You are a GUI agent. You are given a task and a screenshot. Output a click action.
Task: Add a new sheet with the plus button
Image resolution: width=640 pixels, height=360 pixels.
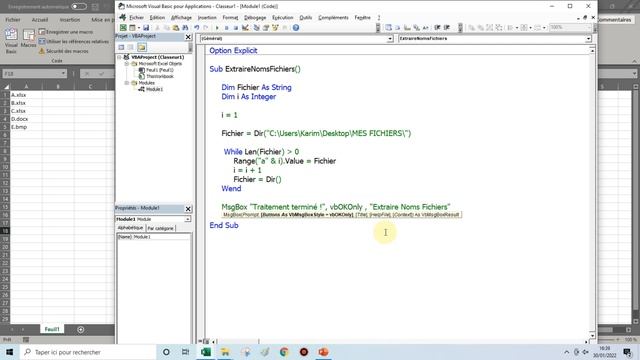[x=80, y=329]
